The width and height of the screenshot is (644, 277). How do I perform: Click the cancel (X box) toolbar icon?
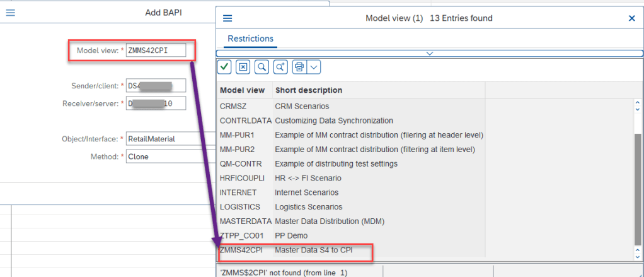[x=243, y=67]
